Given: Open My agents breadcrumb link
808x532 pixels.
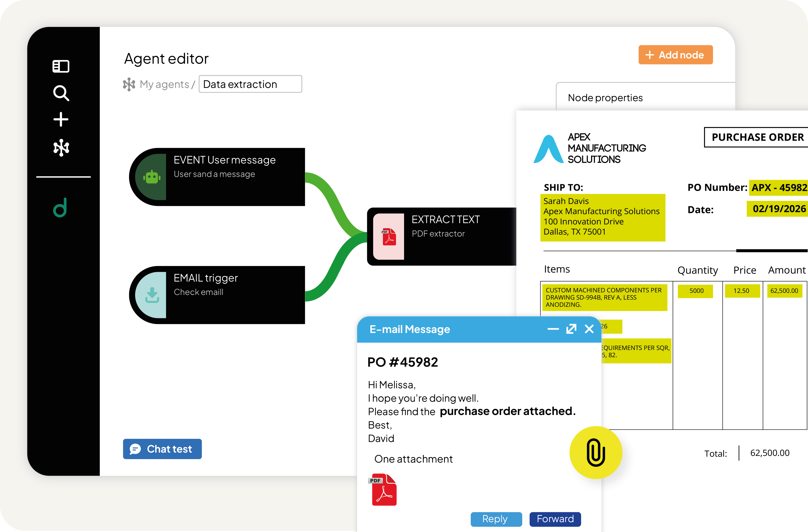Looking at the screenshot, I should pos(164,84).
